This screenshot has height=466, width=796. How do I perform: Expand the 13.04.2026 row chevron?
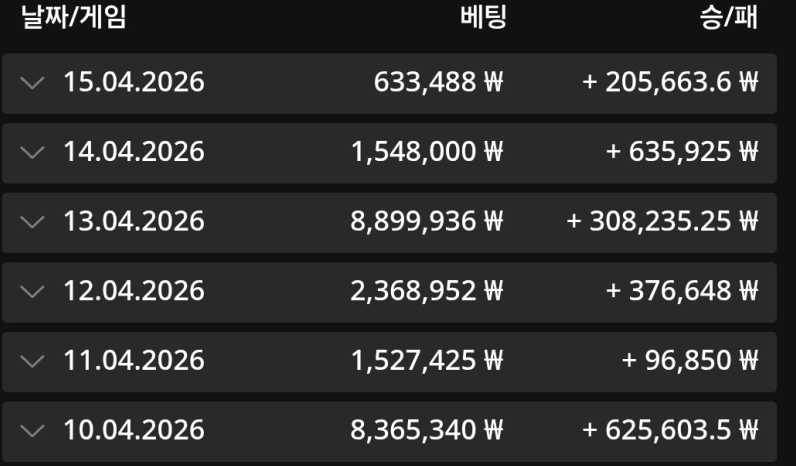click(32, 221)
